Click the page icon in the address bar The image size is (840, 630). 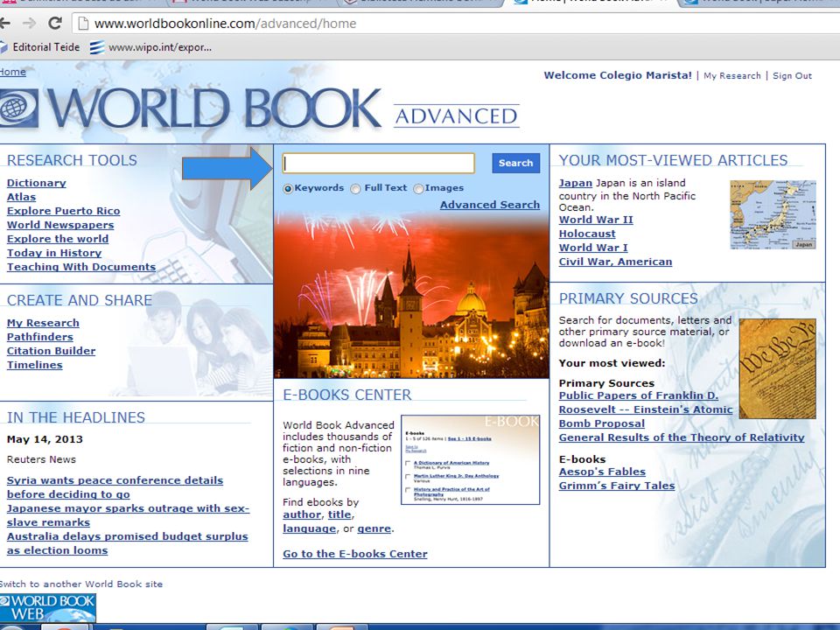[x=83, y=23]
